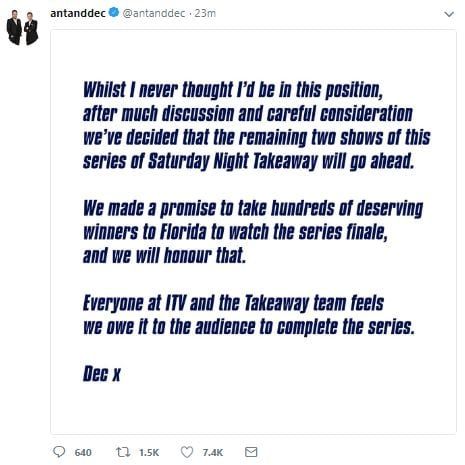This screenshot has height=465, width=465.
Task: Click the word 'Florida' in the statement
Action: pos(183,232)
